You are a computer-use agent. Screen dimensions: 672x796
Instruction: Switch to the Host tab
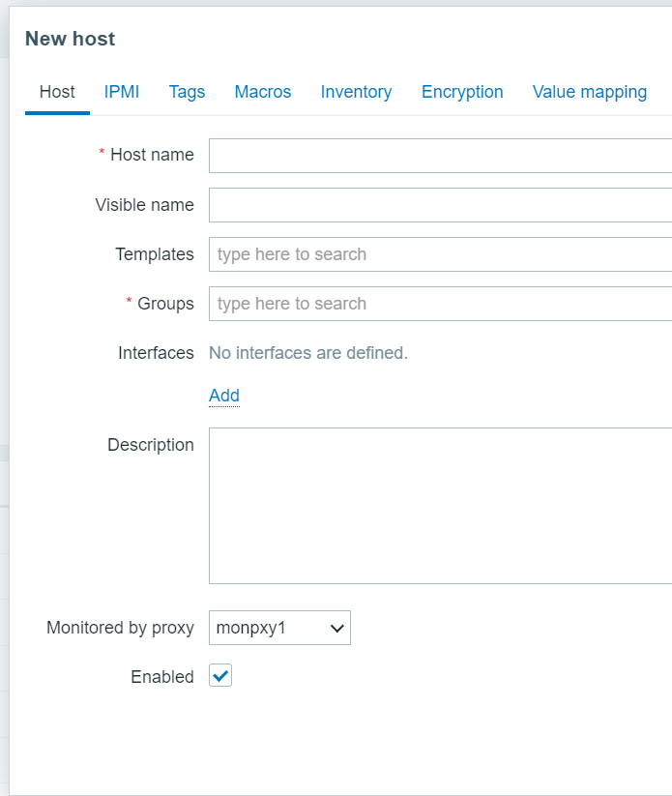(x=57, y=92)
